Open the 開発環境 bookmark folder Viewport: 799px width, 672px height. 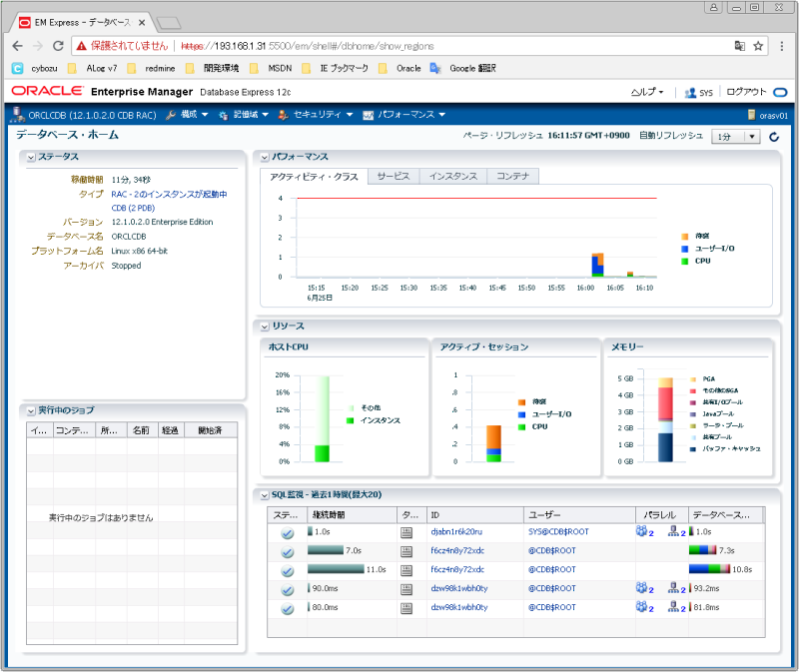pos(212,68)
